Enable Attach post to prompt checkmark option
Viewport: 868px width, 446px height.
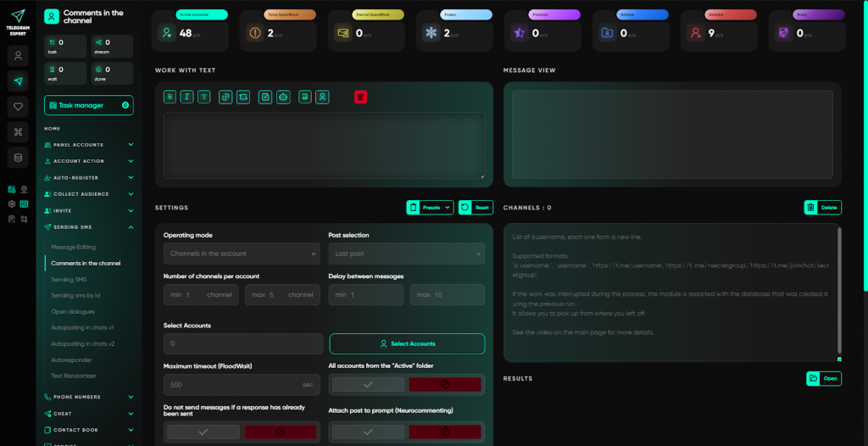tap(366, 432)
